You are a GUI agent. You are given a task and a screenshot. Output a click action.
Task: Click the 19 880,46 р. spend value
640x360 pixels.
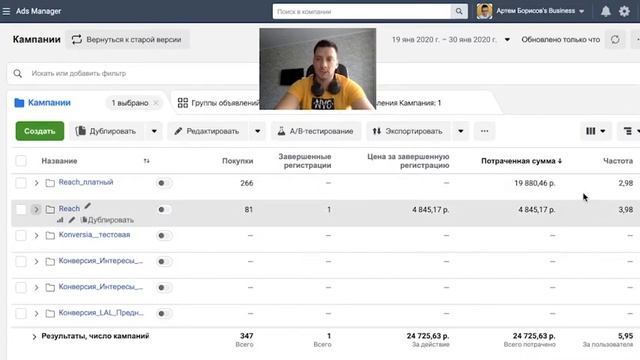coord(534,183)
